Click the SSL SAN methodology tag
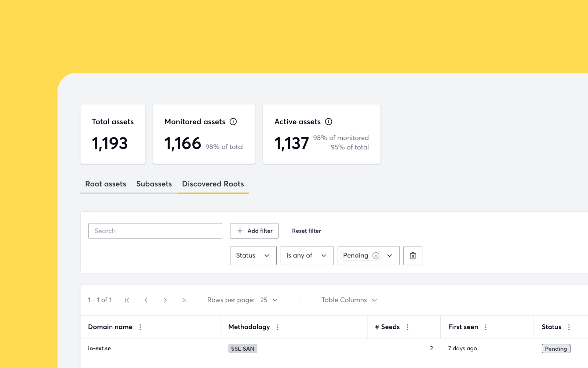This screenshot has width=588, height=368. click(x=243, y=349)
